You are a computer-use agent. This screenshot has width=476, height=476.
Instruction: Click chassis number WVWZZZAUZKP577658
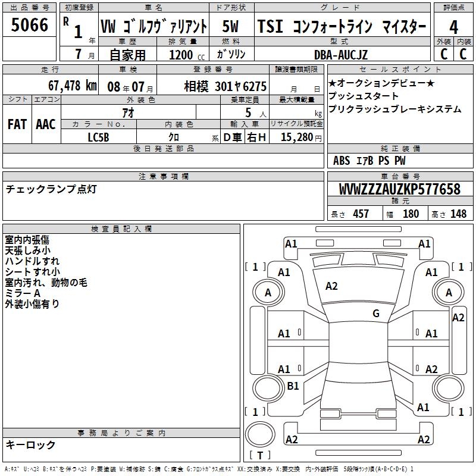(400, 189)
